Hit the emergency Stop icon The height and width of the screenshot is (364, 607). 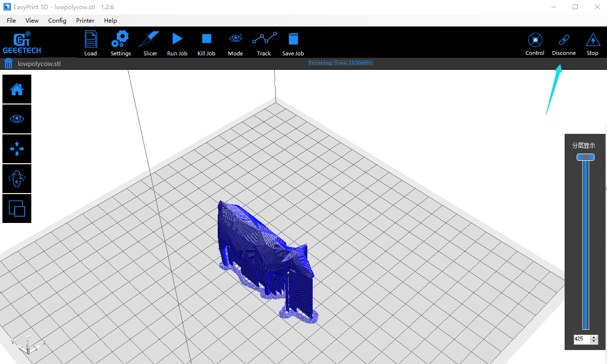(592, 42)
